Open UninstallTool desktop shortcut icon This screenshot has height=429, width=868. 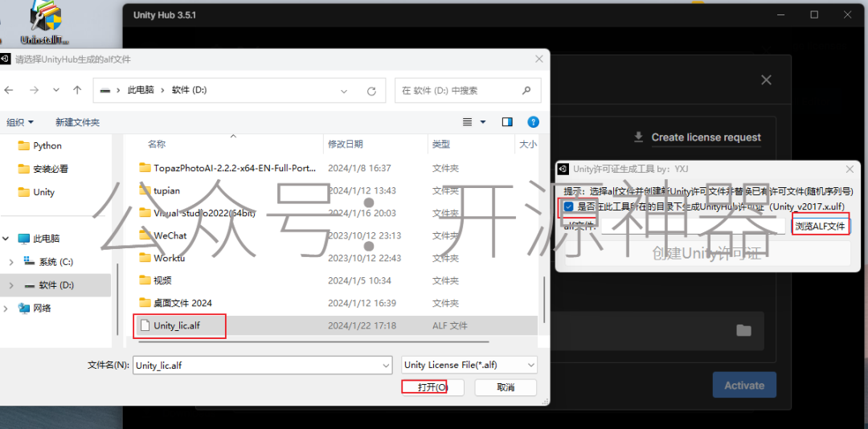point(45,22)
